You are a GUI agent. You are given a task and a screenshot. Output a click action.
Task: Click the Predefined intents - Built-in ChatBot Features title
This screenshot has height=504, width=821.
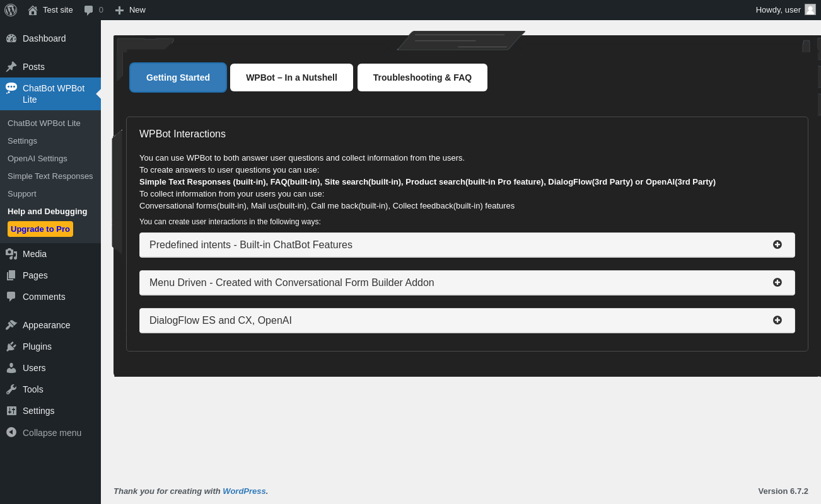coord(251,245)
